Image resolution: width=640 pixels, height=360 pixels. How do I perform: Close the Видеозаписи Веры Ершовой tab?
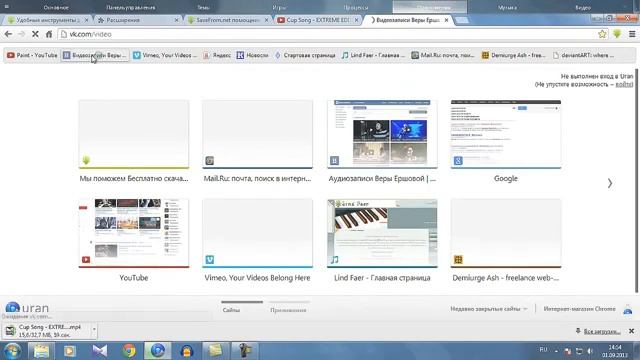click(x=446, y=20)
